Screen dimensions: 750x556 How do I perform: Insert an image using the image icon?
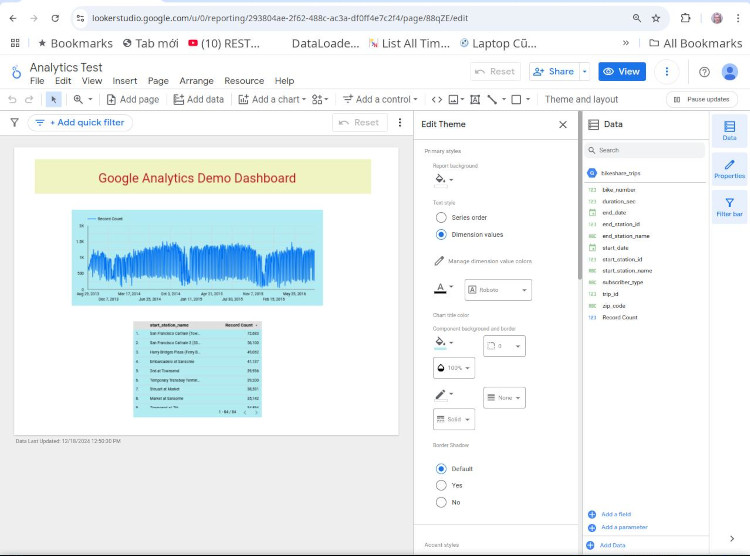click(453, 100)
